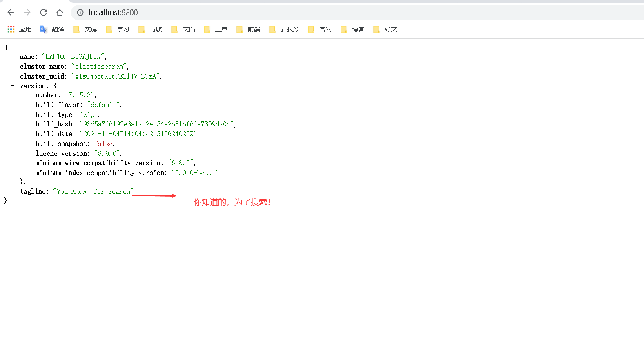Select lucene_version value "8.9.0"
Screen dimensions: 644x341
click(107, 153)
